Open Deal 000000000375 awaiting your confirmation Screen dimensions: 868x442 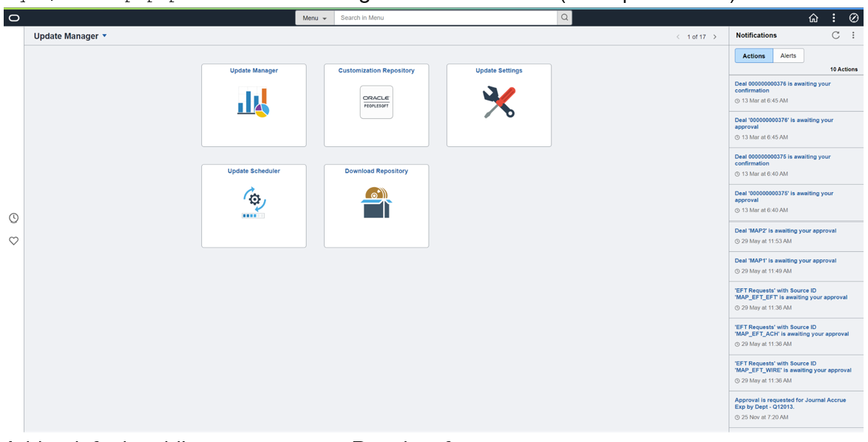(x=783, y=160)
